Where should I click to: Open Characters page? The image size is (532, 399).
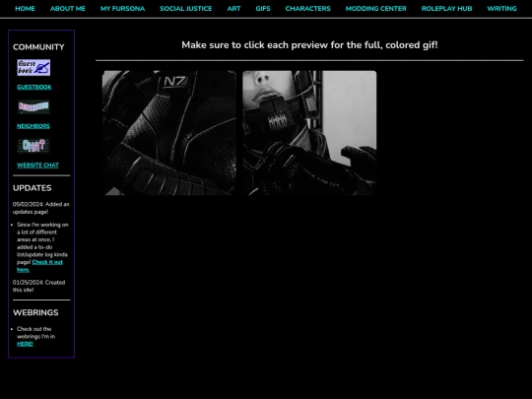click(307, 9)
